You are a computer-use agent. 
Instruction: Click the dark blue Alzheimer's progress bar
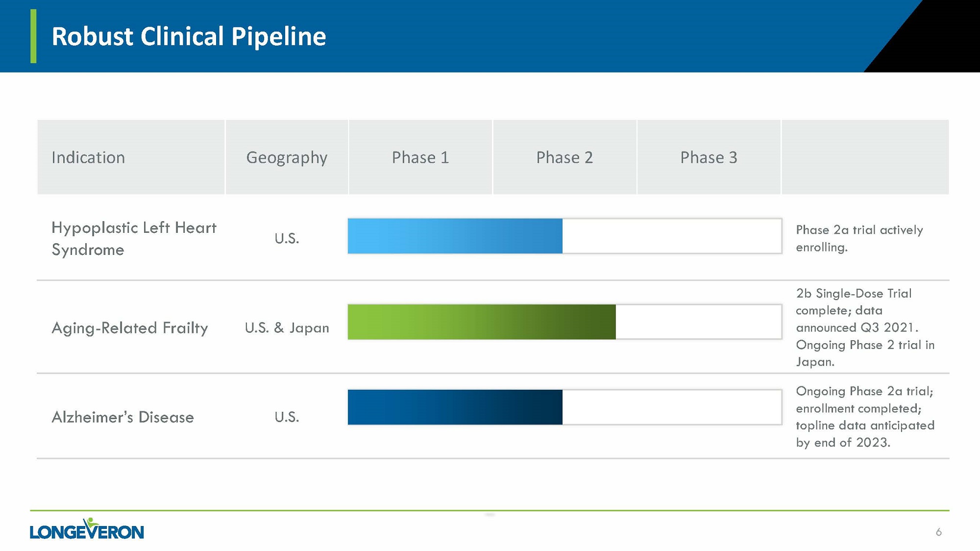coord(455,407)
